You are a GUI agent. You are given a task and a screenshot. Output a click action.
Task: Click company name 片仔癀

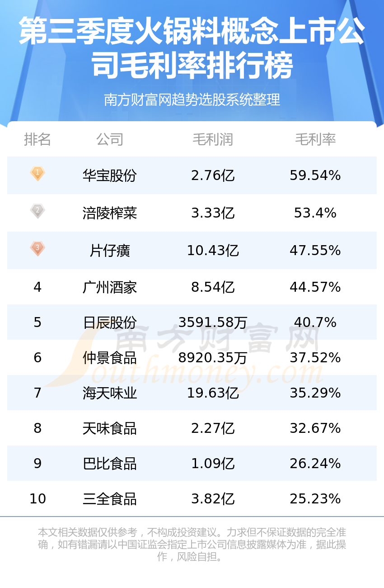coord(110,251)
